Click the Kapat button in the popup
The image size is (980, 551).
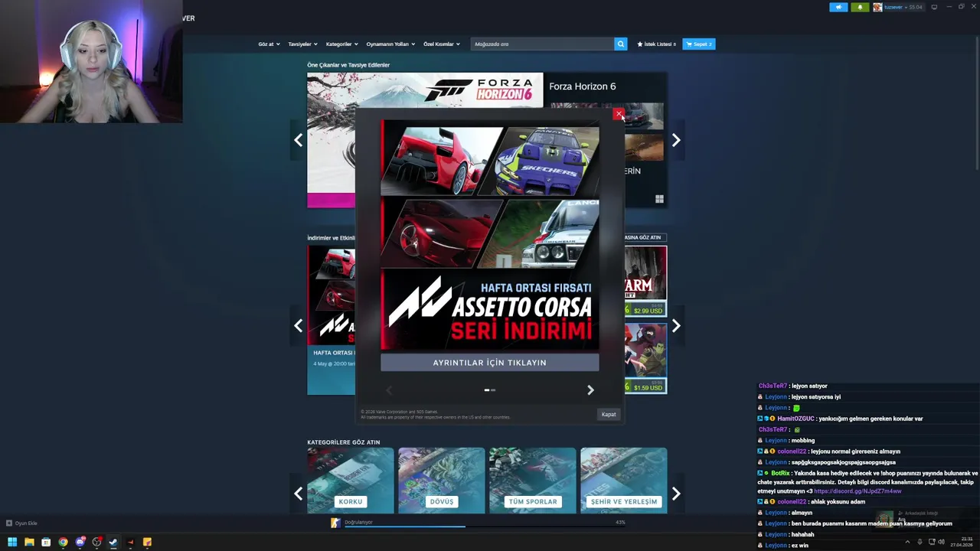point(609,414)
